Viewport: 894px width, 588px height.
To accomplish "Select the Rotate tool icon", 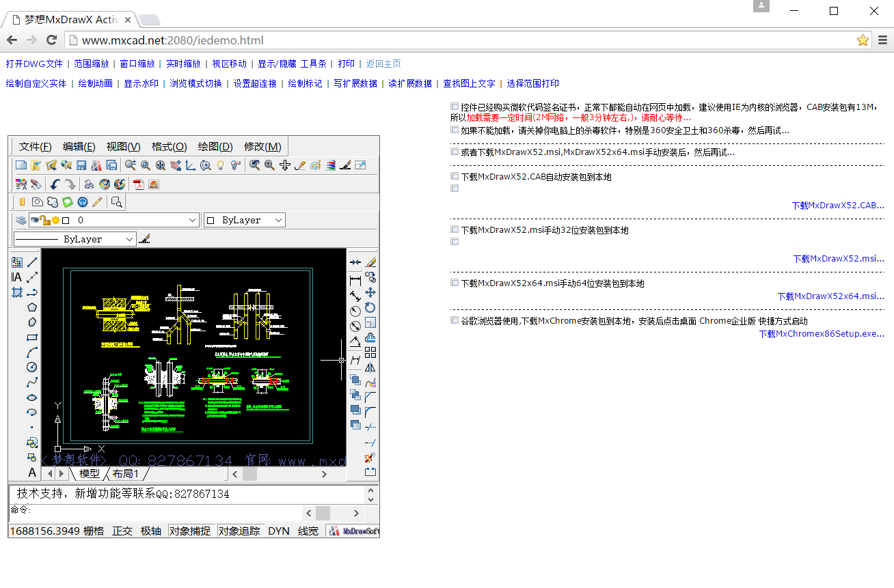I will (x=370, y=307).
